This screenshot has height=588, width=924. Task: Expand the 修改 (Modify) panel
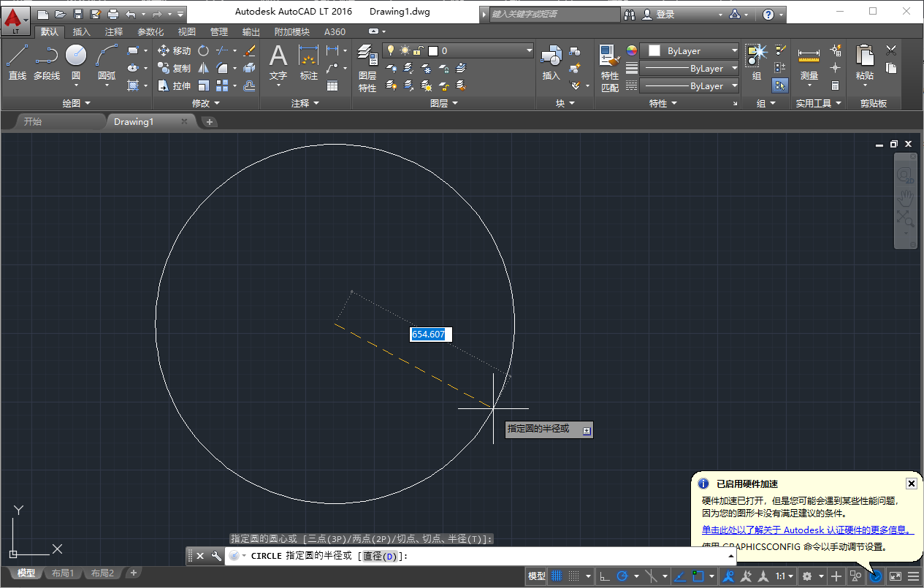[x=205, y=104]
